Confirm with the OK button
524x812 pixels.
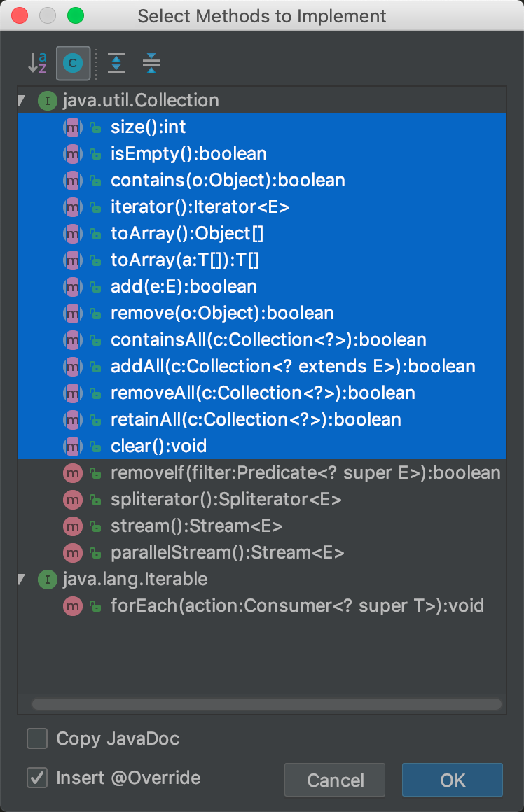click(x=453, y=780)
